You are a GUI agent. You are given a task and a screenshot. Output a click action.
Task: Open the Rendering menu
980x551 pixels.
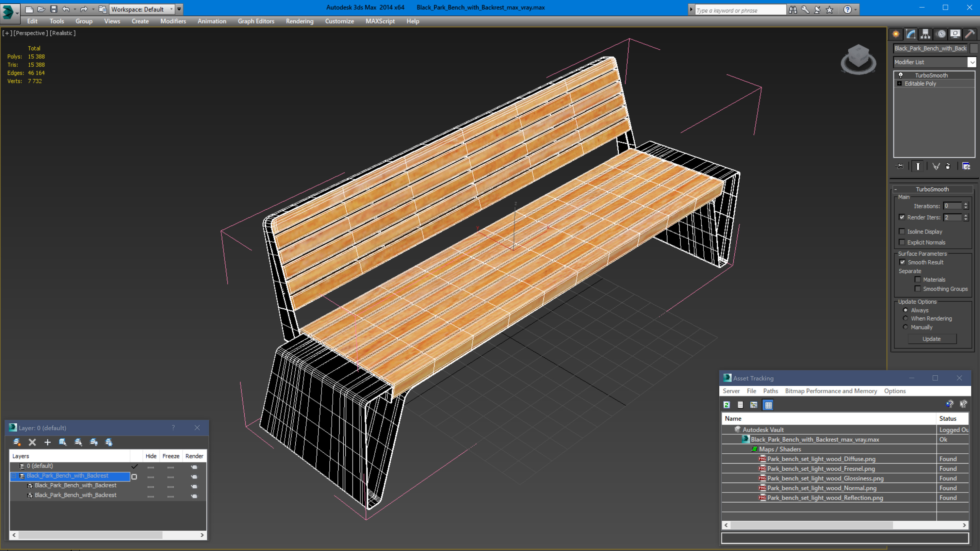299,21
